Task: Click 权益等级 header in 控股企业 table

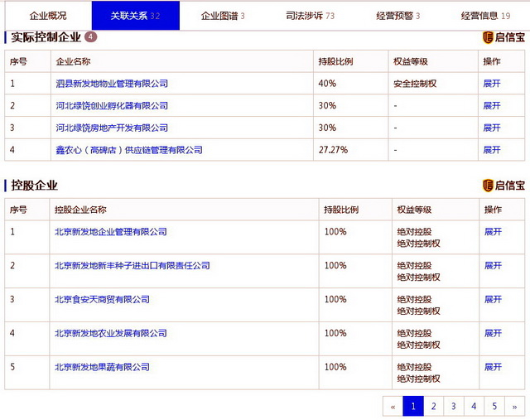Action: (x=414, y=210)
